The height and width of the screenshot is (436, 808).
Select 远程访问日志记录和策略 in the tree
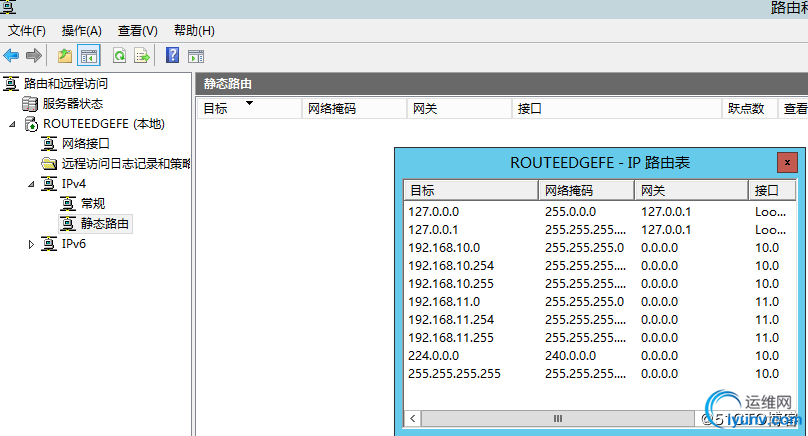[x=126, y=164]
